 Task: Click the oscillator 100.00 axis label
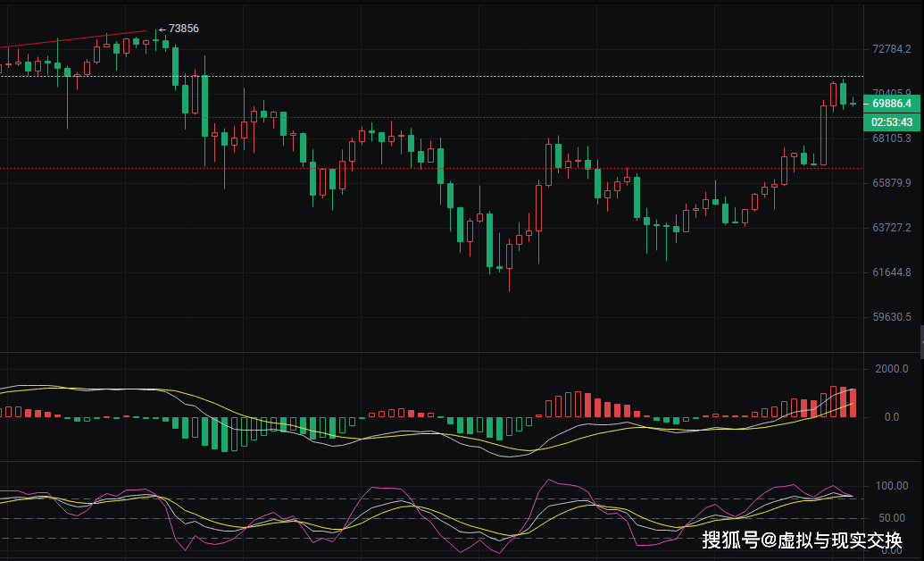click(x=891, y=486)
